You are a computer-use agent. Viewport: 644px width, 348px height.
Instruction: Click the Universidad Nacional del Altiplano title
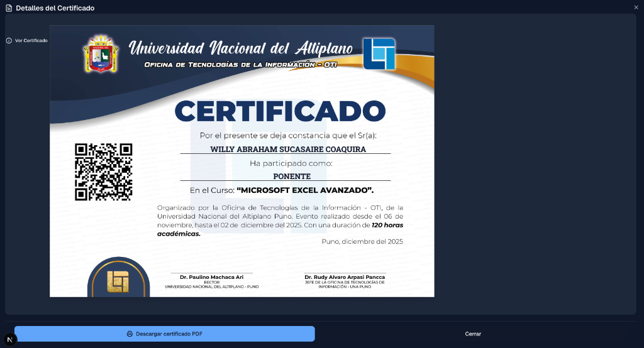click(x=241, y=48)
